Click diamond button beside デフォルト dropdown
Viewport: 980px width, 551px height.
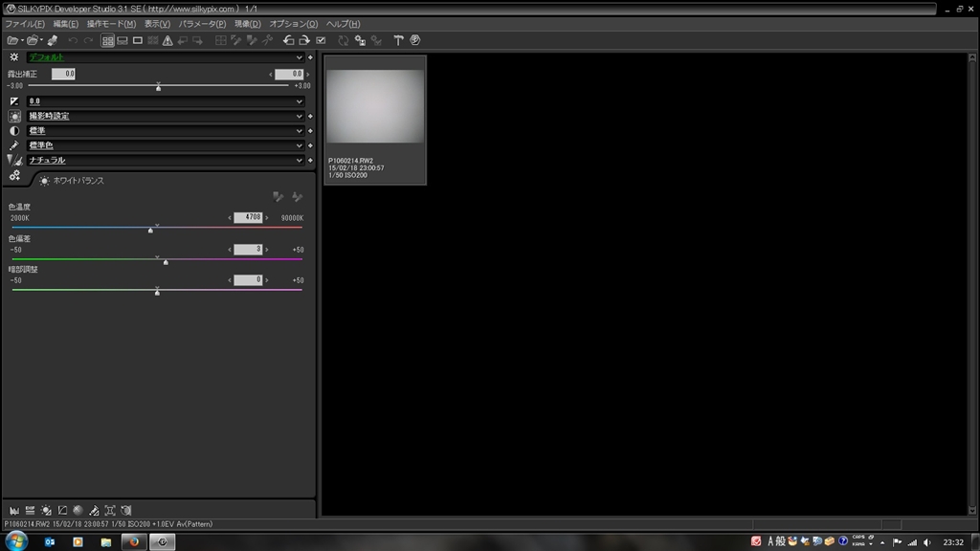pos(311,57)
